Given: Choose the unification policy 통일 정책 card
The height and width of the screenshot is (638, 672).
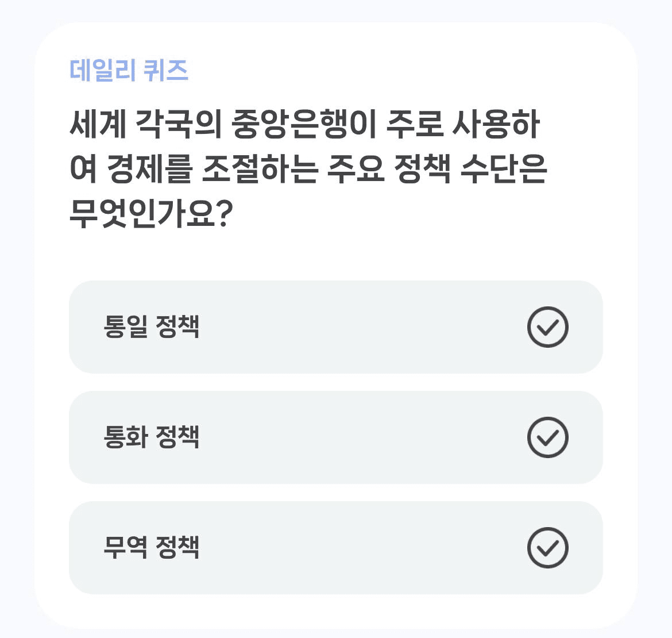Looking at the screenshot, I should click(x=335, y=327).
